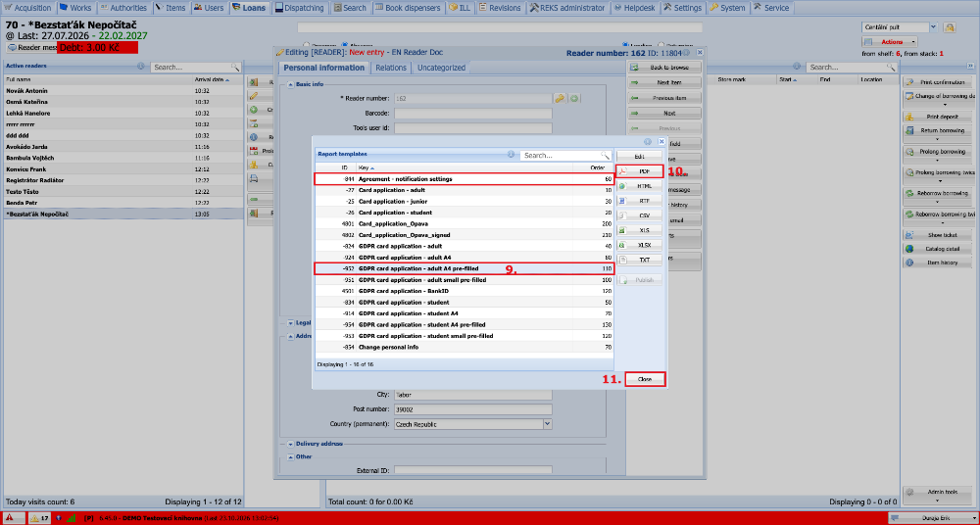Click Edit in report templates dialog
The width and height of the screenshot is (980, 525).
pyautogui.click(x=640, y=157)
